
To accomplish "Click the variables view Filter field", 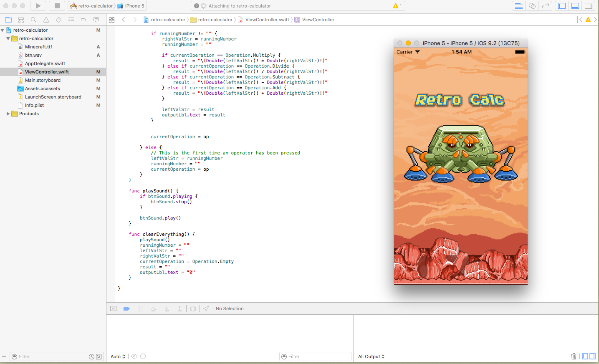I will 315,356.
